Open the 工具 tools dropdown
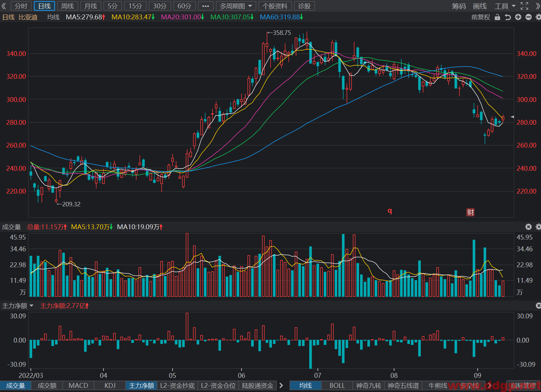This screenshot has height=392, width=541. (x=505, y=6)
